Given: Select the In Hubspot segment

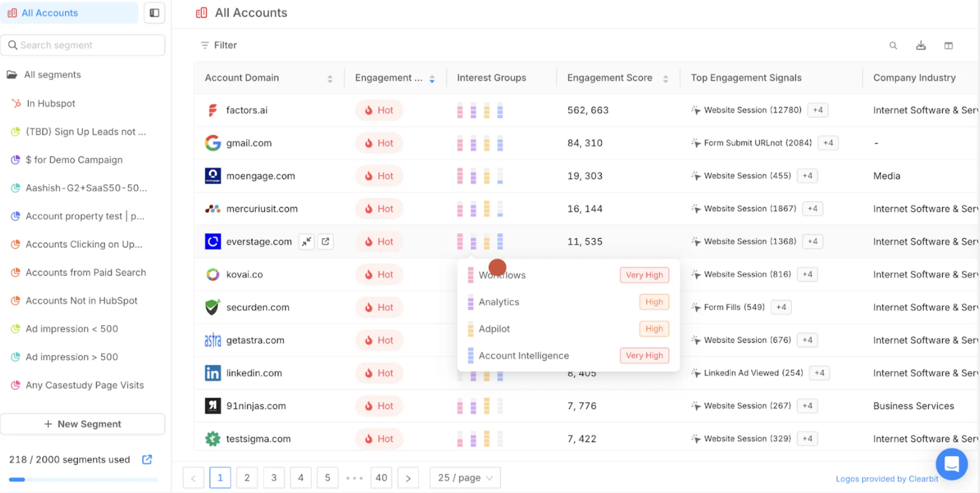Looking at the screenshot, I should click(51, 103).
